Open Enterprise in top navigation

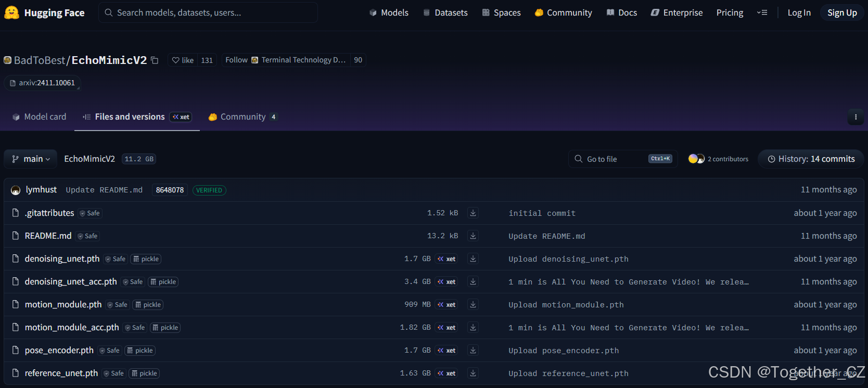pos(676,12)
